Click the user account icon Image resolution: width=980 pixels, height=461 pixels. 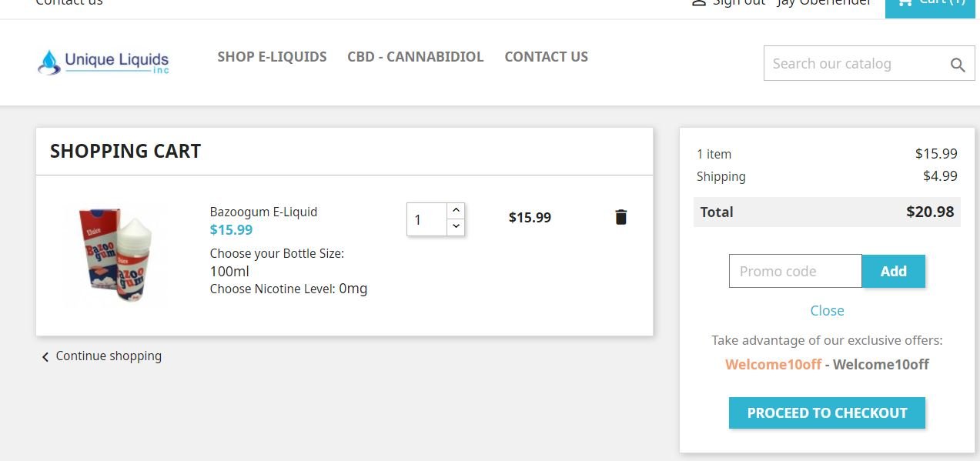699,2
